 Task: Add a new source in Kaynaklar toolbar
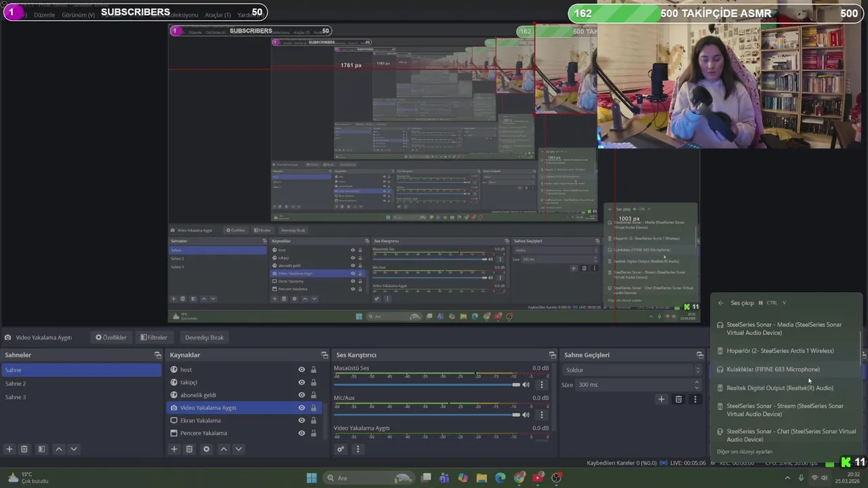[x=174, y=449]
